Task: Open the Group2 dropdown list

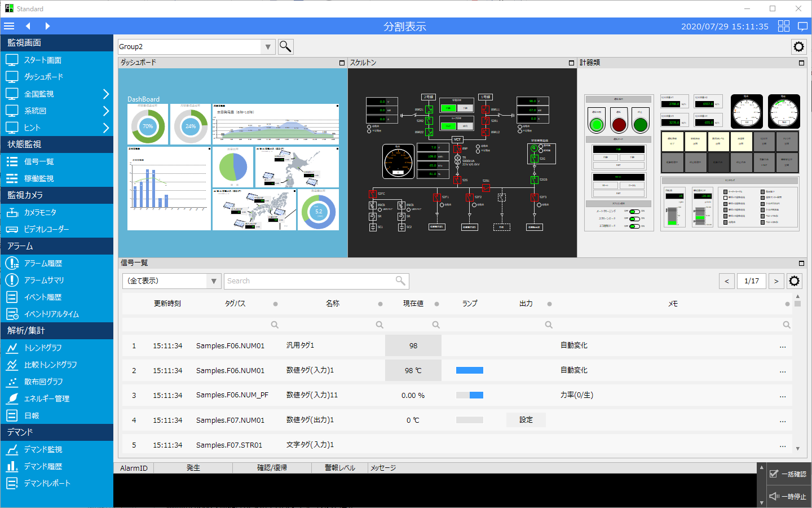Action: pyautogui.click(x=267, y=46)
